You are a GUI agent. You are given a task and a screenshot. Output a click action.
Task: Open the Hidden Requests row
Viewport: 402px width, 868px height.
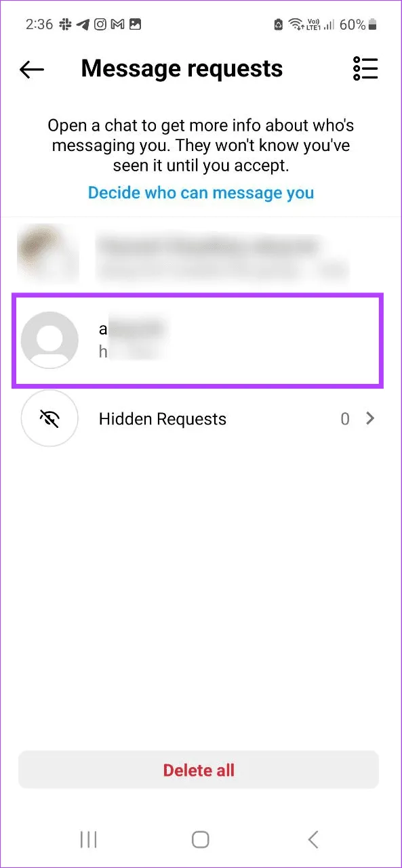pos(201,419)
